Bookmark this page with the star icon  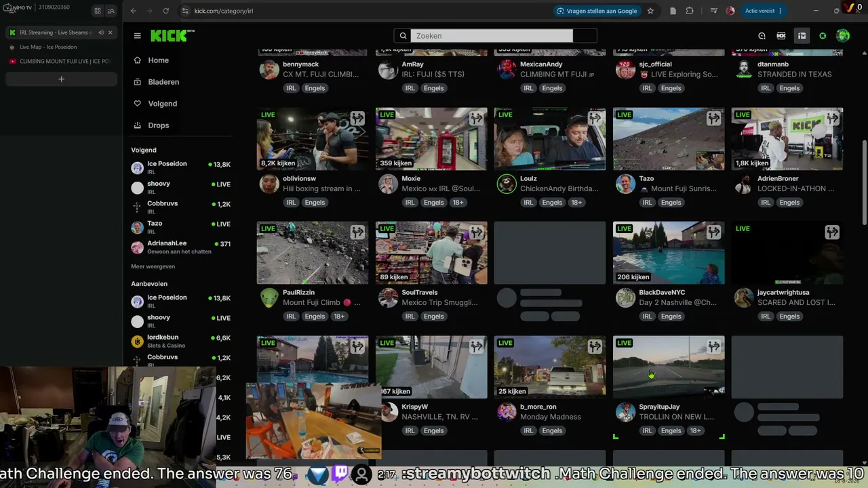coord(650,11)
